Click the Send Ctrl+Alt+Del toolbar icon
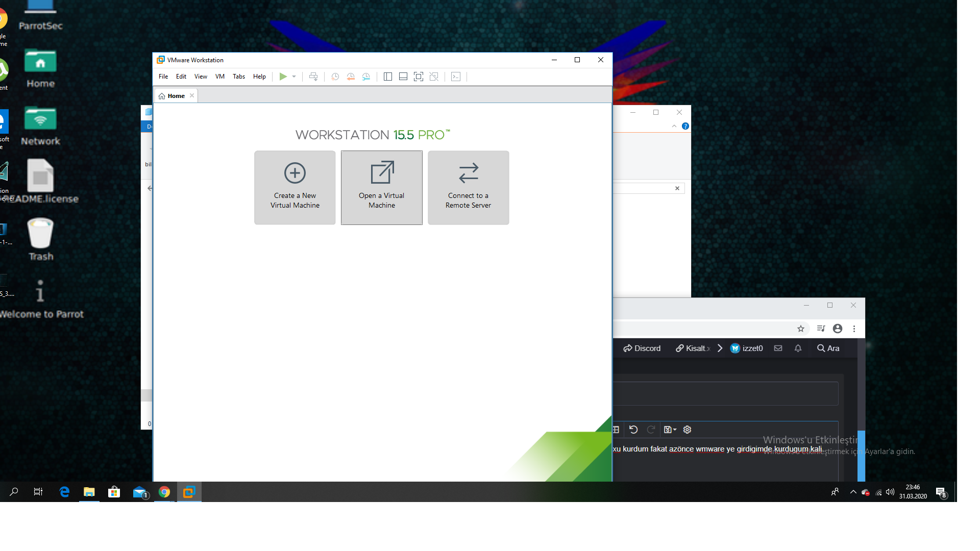 click(313, 77)
